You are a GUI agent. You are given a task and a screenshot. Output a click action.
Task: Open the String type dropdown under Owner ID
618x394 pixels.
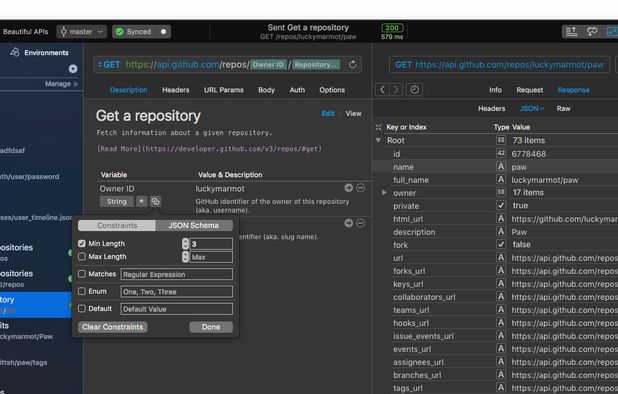tap(117, 201)
